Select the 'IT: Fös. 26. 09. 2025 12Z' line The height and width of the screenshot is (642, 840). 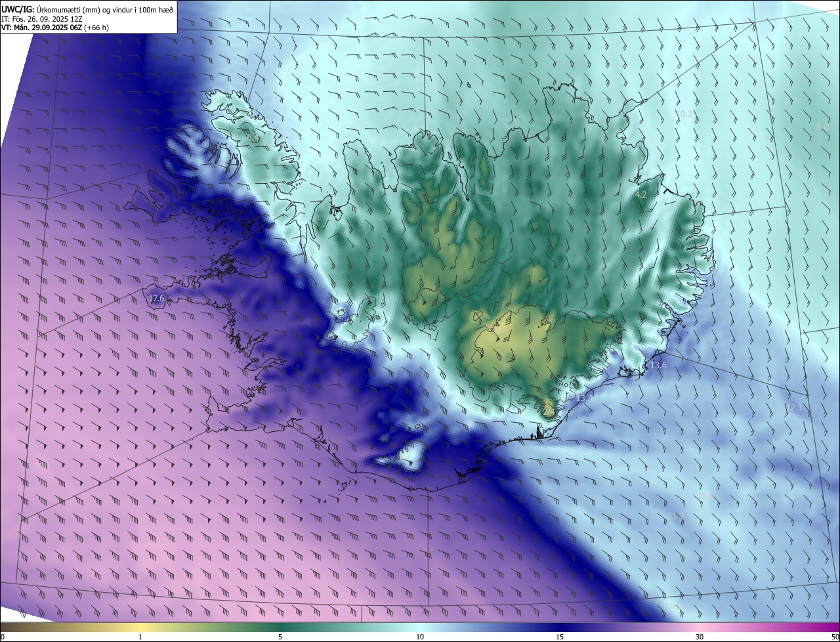41,18
